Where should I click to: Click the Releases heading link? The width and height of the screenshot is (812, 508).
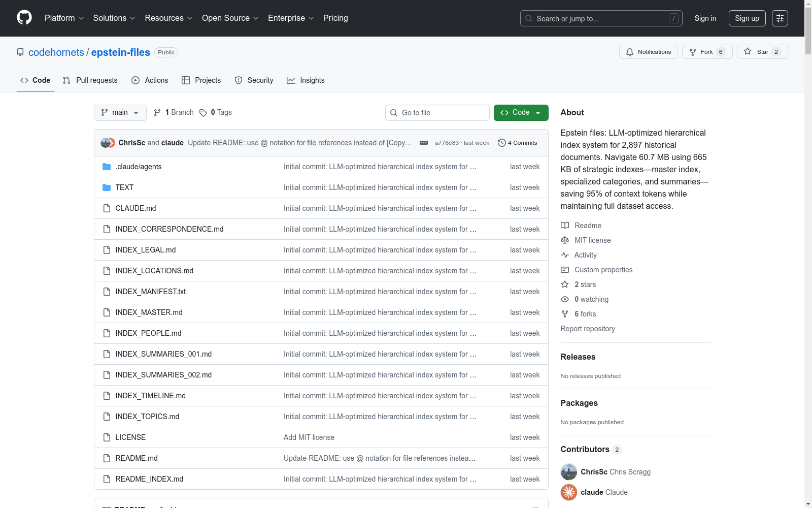pos(578,357)
